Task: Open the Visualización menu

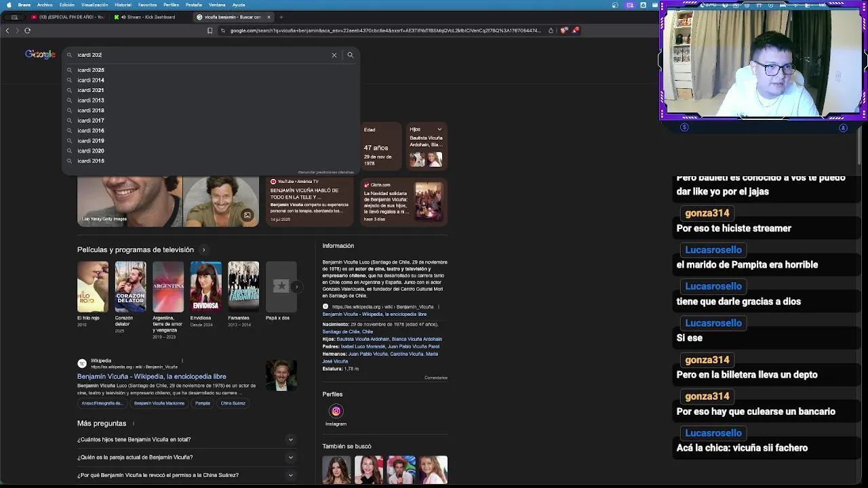Action: click(x=95, y=5)
